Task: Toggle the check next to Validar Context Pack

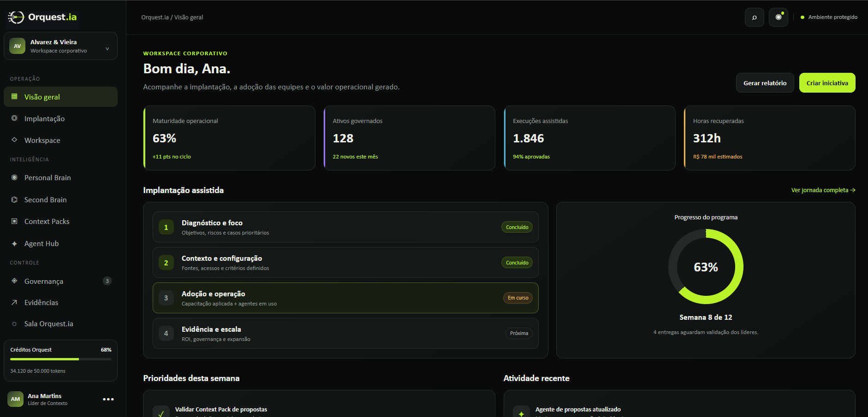Action: (x=161, y=412)
